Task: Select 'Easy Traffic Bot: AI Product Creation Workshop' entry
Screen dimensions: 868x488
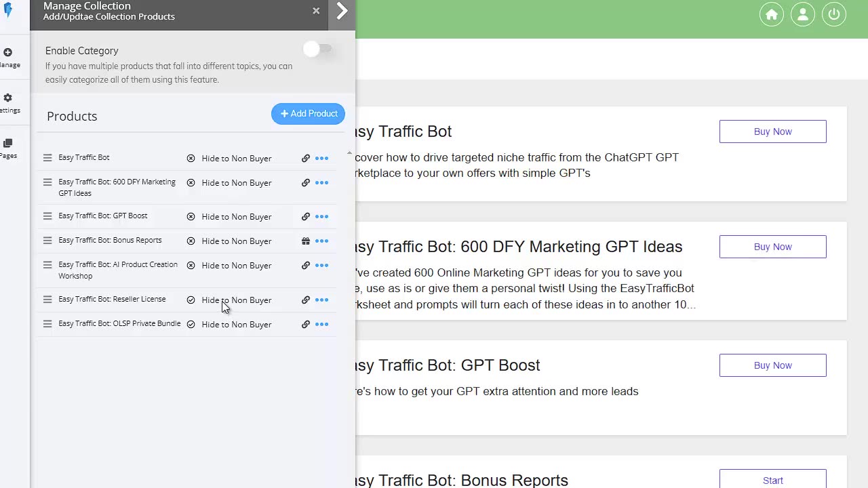Action: 118,270
